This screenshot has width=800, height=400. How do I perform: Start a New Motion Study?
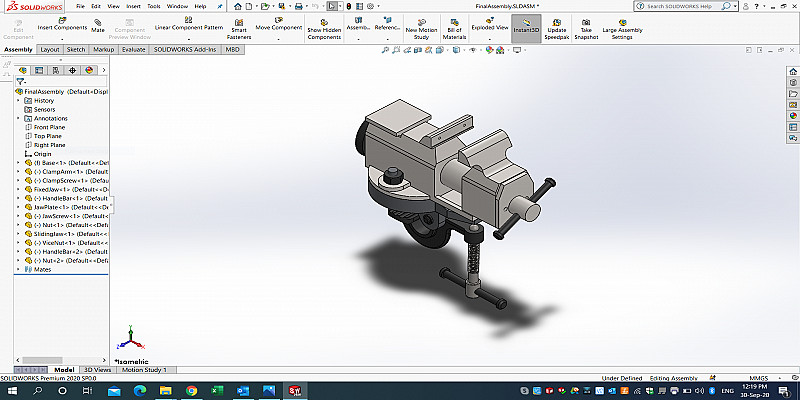pyautogui.click(x=421, y=21)
